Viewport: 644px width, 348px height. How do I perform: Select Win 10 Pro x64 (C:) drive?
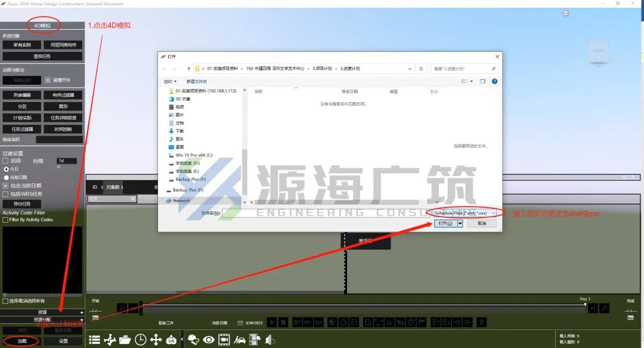tap(194, 155)
